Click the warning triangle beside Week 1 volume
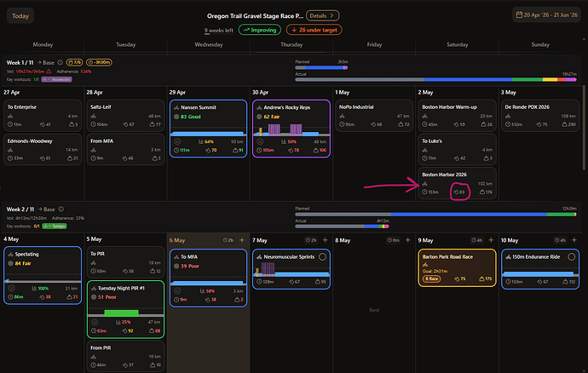 pyautogui.click(x=49, y=72)
